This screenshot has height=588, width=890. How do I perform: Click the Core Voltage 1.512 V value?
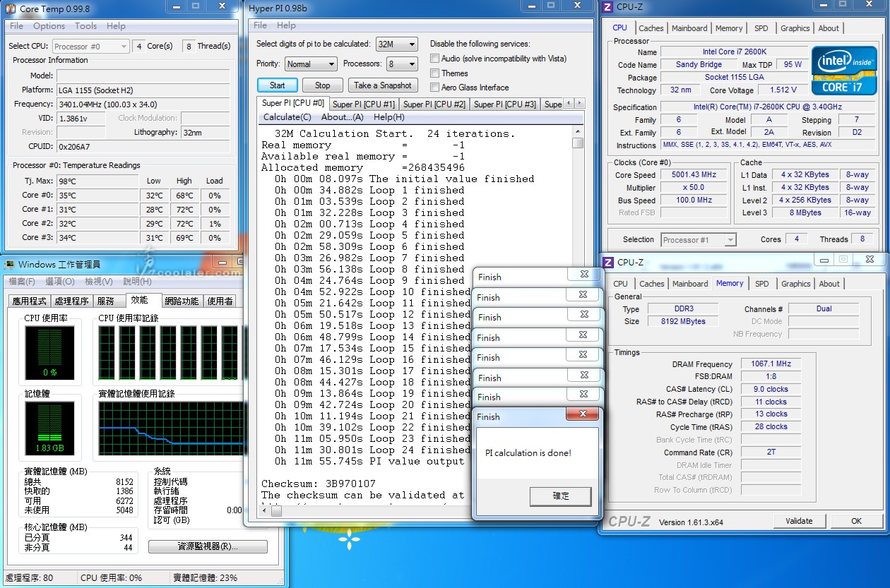[x=783, y=90]
